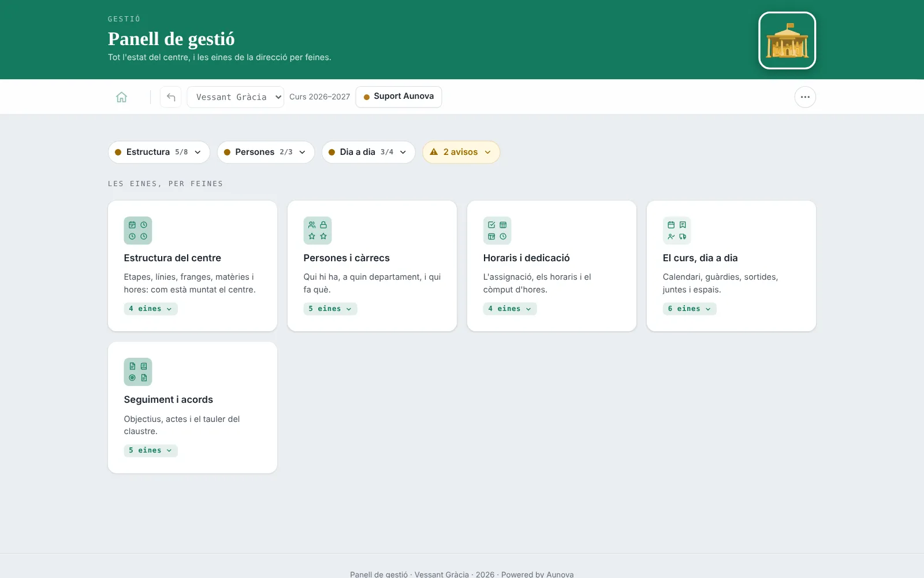Click the footer text Powered by Aunova
The image size is (924, 578).
point(538,574)
